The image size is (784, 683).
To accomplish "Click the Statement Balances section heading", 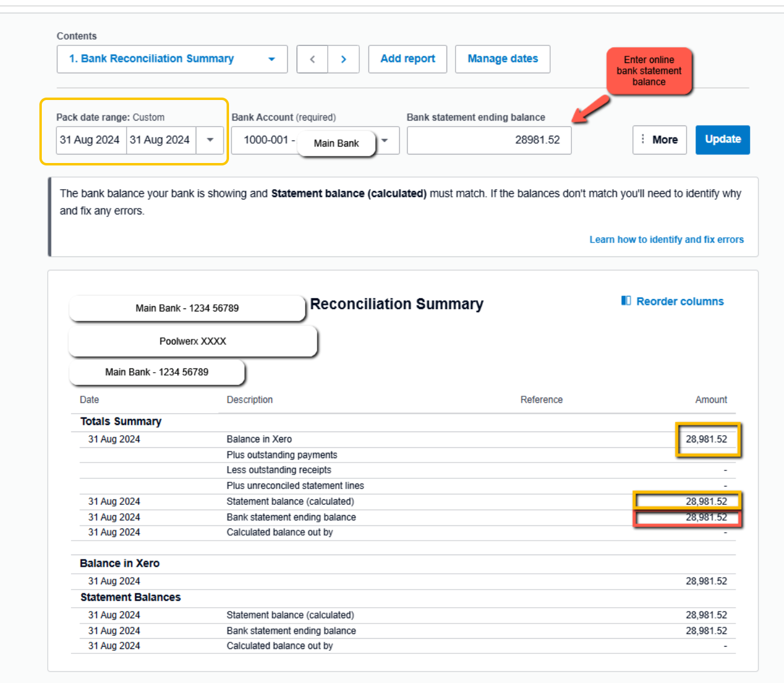I will tap(131, 597).
